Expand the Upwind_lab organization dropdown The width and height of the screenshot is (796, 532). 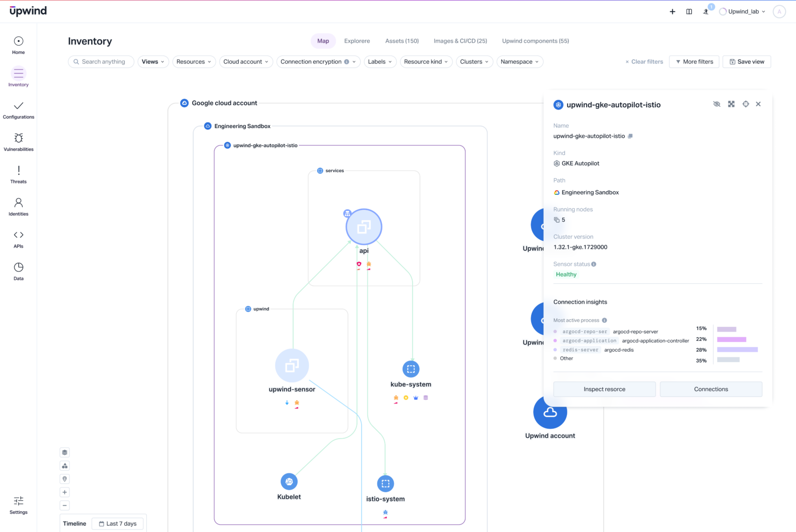[x=742, y=11]
